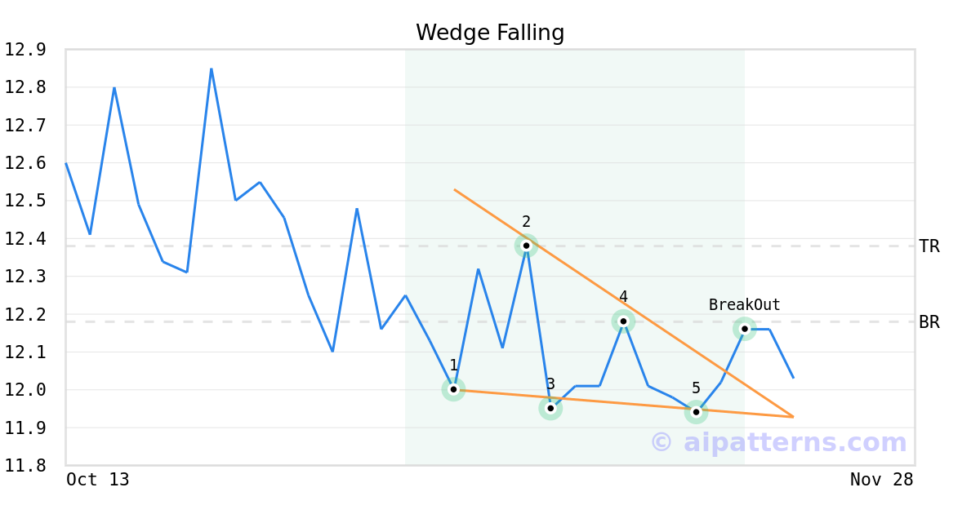Click the Oct 13 start date label
This screenshot has height=514, width=980.
click(x=98, y=480)
